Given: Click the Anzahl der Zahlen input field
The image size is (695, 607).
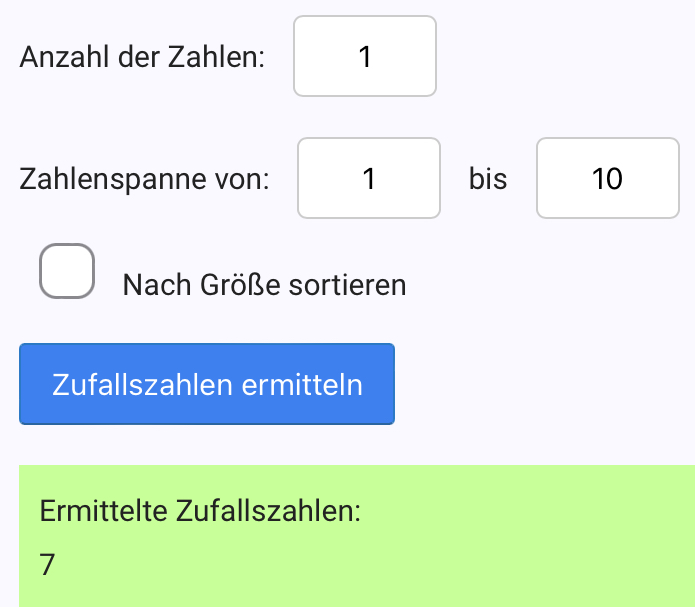Looking at the screenshot, I should click(x=365, y=56).
